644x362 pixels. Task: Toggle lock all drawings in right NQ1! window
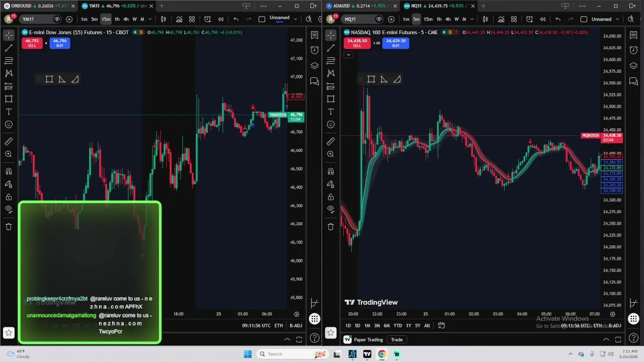pyautogui.click(x=331, y=197)
